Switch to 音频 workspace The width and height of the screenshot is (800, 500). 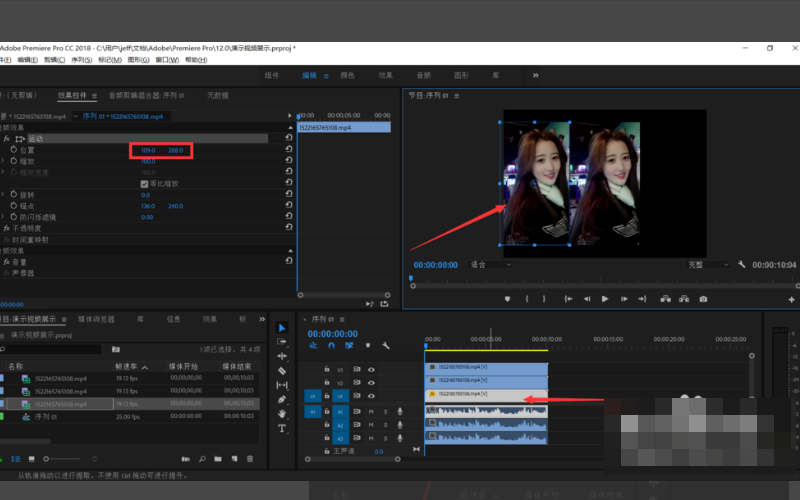pos(423,75)
